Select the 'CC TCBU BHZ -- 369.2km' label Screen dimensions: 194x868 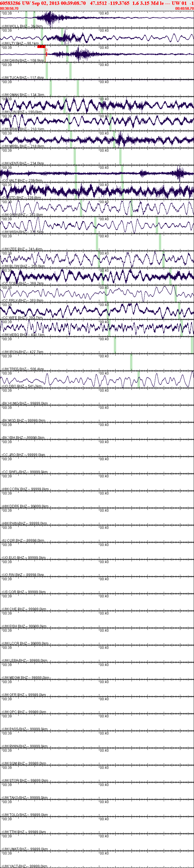click(x=23, y=284)
